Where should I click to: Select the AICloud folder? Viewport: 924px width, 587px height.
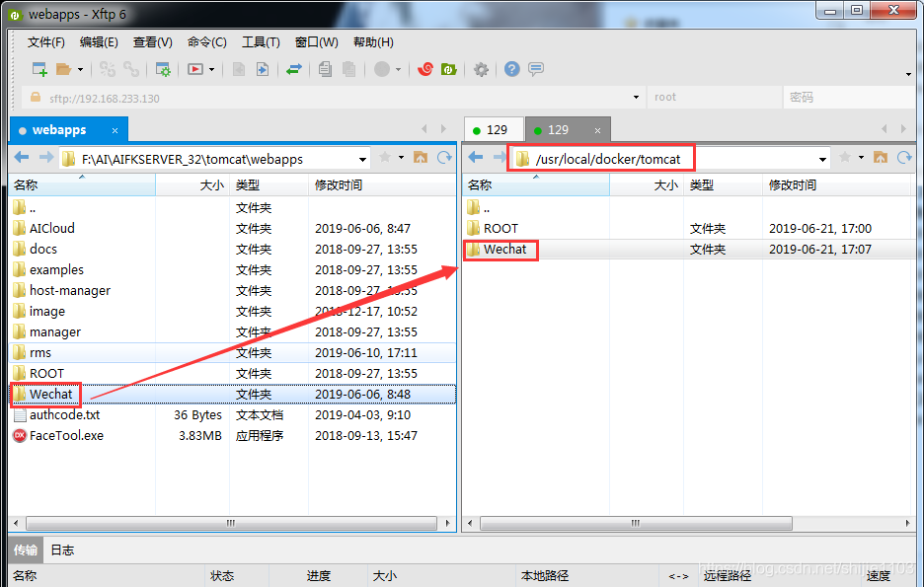click(x=52, y=228)
